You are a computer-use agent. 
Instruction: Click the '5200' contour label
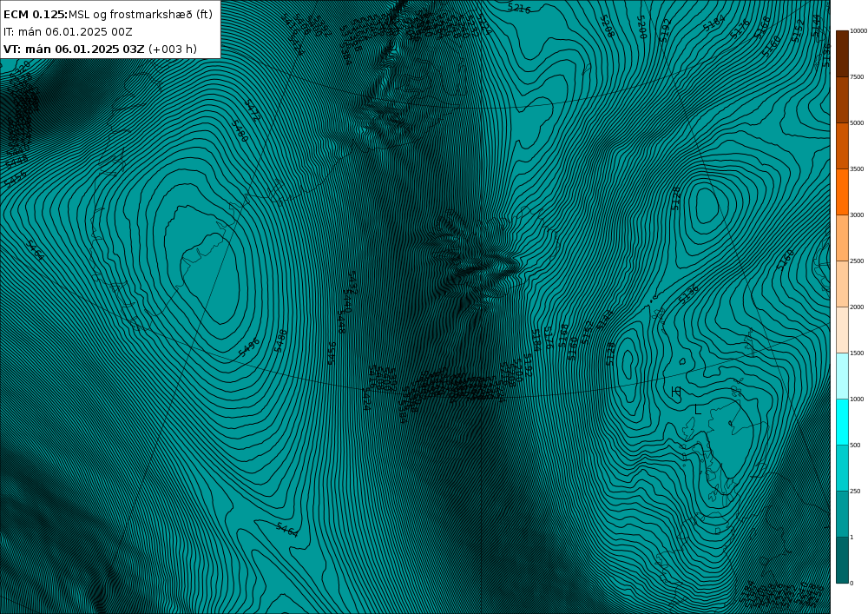click(642, 27)
